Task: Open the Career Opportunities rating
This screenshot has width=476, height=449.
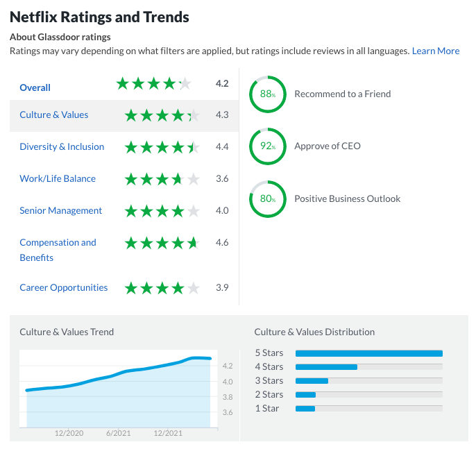Action: pos(64,287)
